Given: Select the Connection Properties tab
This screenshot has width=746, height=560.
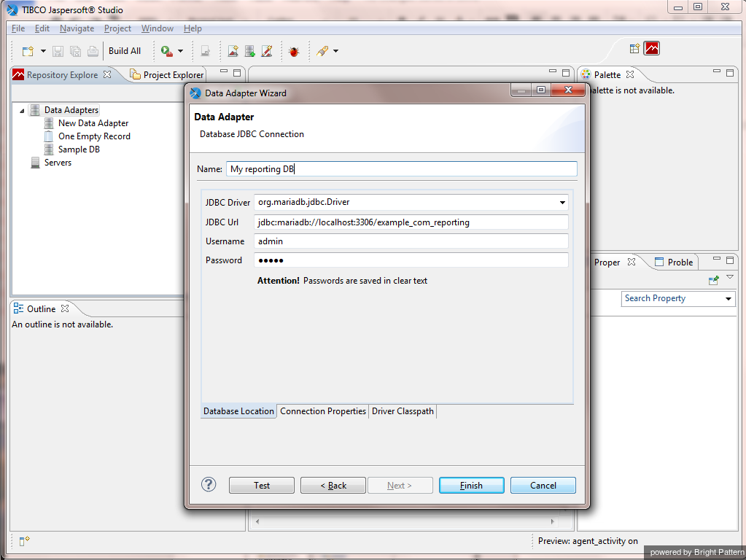Looking at the screenshot, I should [x=323, y=411].
